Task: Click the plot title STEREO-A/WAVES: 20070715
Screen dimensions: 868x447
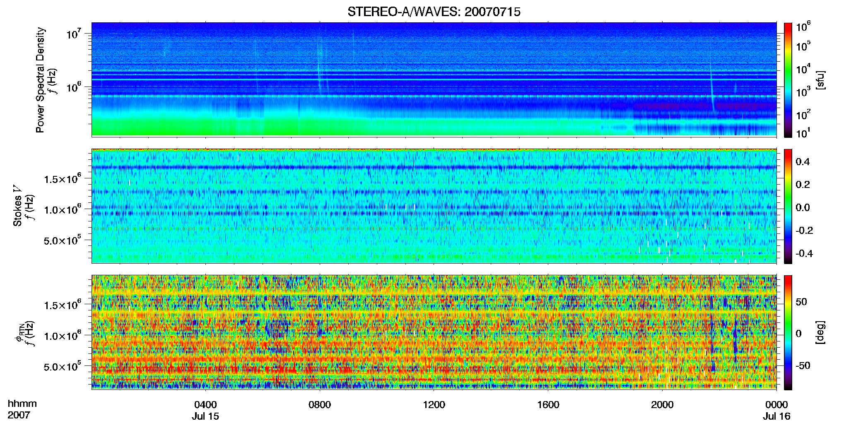Action: click(x=434, y=12)
